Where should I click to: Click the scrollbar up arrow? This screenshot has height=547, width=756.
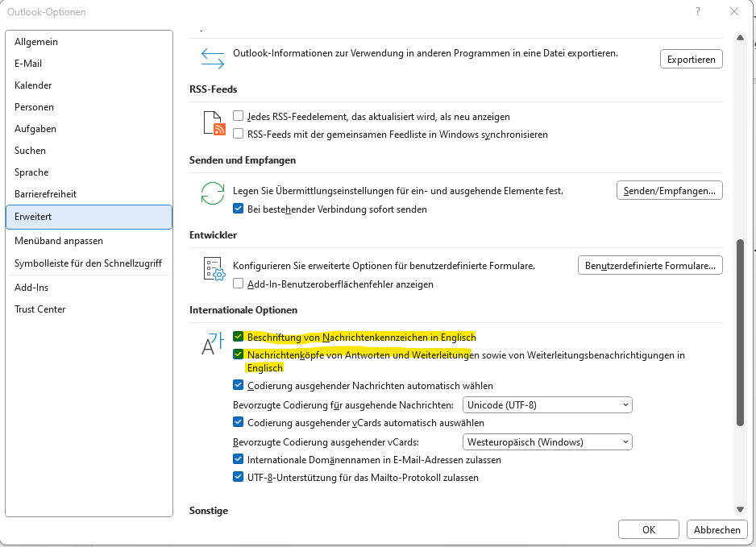tap(740, 38)
